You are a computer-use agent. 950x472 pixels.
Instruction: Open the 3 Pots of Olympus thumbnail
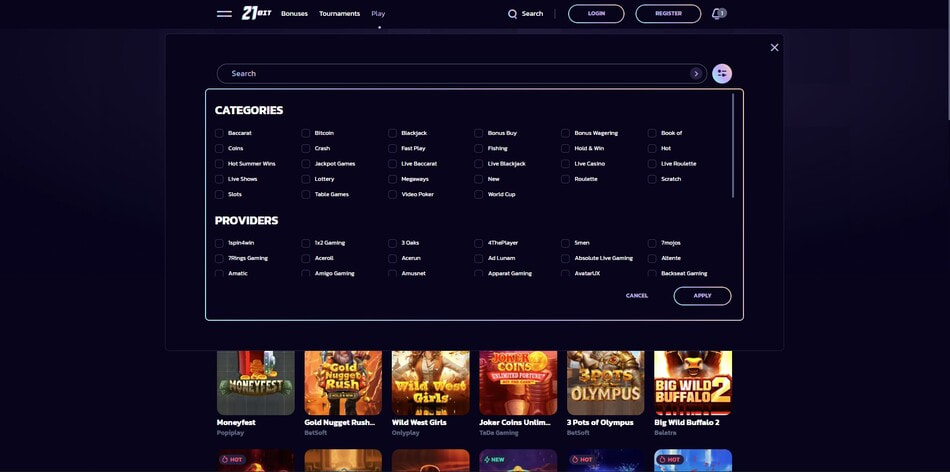click(x=605, y=383)
